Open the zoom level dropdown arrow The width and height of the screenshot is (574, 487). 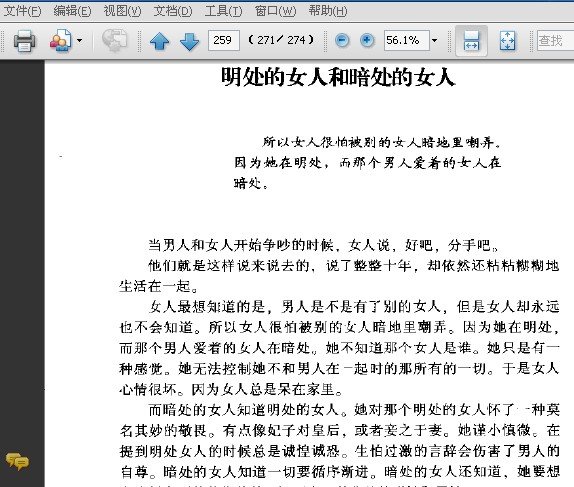click(435, 40)
